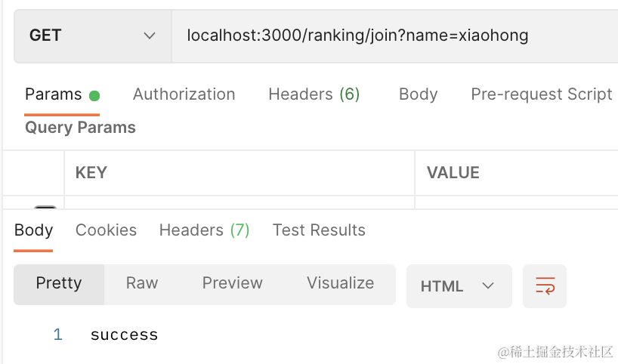
Task: Select Pretty response view
Action: pyautogui.click(x=59, y=285)
